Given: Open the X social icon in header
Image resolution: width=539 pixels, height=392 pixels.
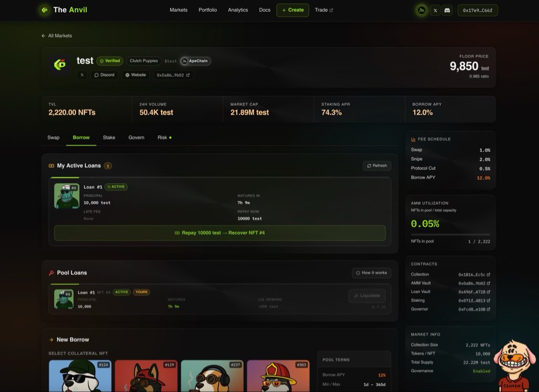Looking at the screenshot, I should [x=435, y=10].
